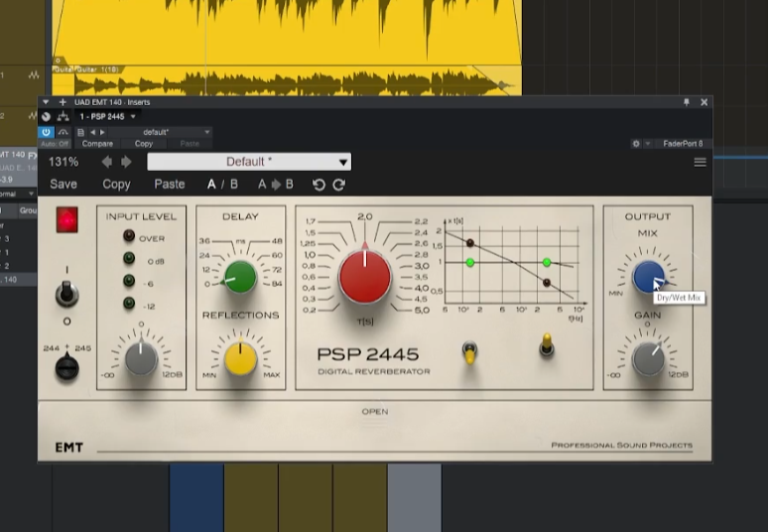Click the gray Input Level knob
The width and height of the screenshot is (768, 532).
[x=141, y=359]
